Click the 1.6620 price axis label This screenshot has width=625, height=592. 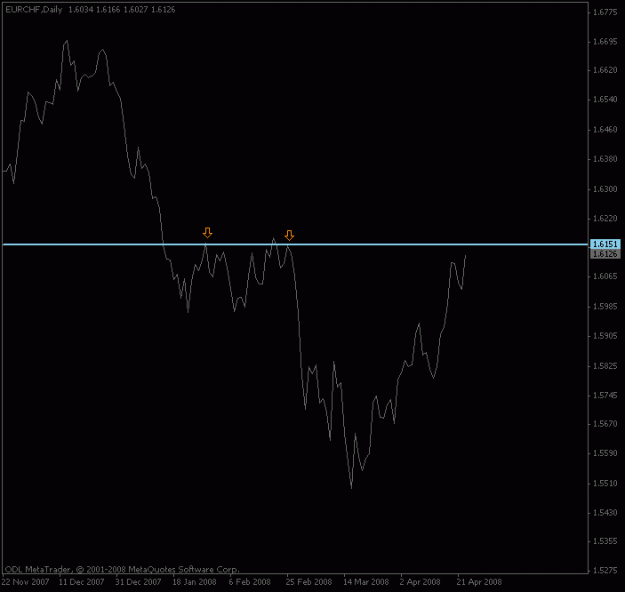click(x=605, y=70)
